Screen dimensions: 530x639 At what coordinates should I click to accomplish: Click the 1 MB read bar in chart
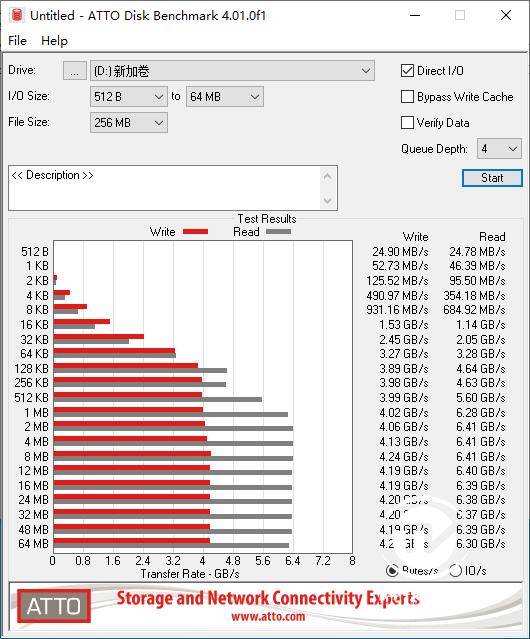click(171, 414)
